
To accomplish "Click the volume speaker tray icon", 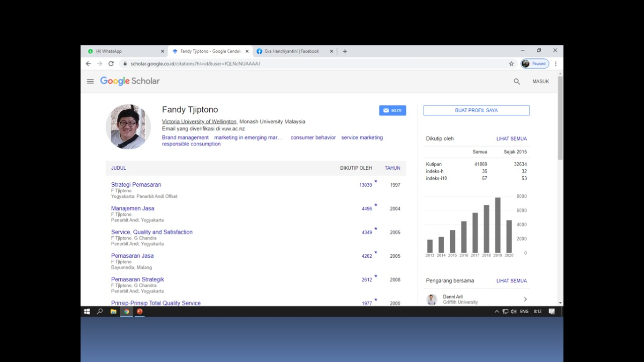I will point(514,312).
